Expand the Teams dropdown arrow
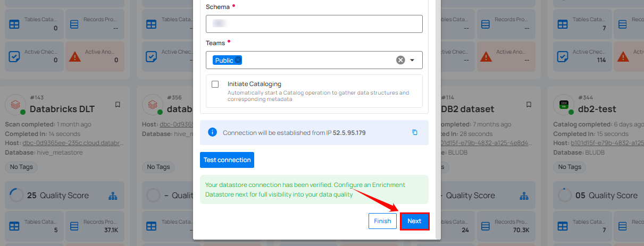 412,60
